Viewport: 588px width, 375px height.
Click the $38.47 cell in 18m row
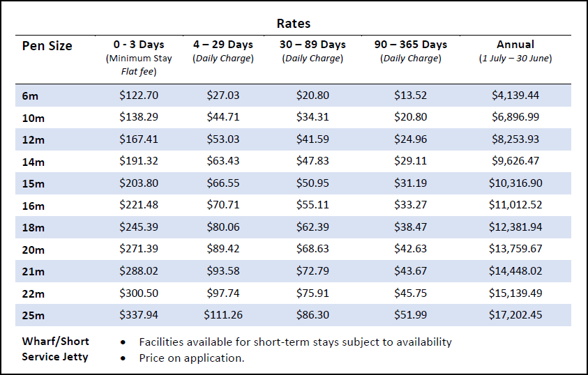coord(410,227)
